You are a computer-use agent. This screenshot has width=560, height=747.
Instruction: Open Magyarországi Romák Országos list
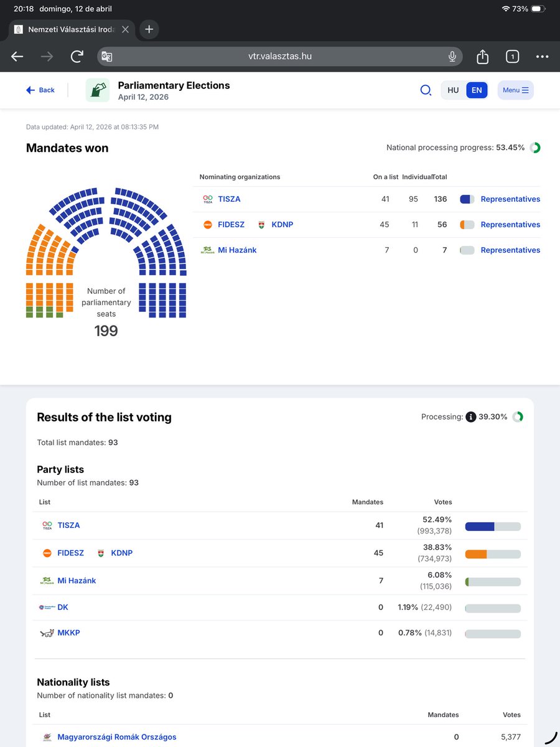pos(117,737)
